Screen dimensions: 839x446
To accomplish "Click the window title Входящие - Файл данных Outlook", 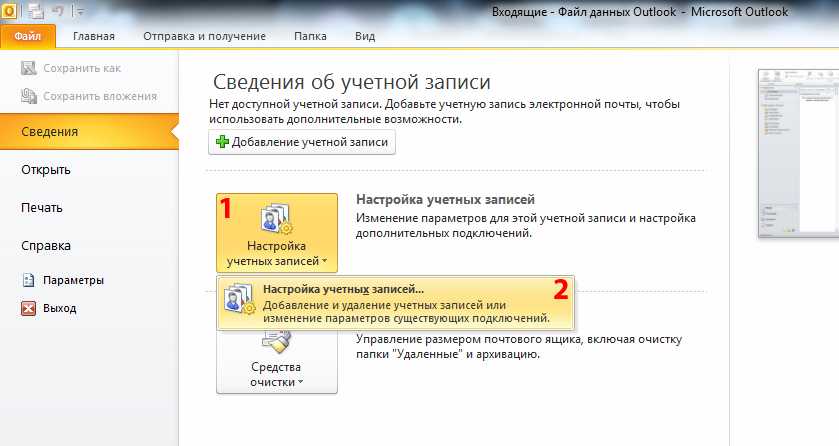I will (640, 12).
